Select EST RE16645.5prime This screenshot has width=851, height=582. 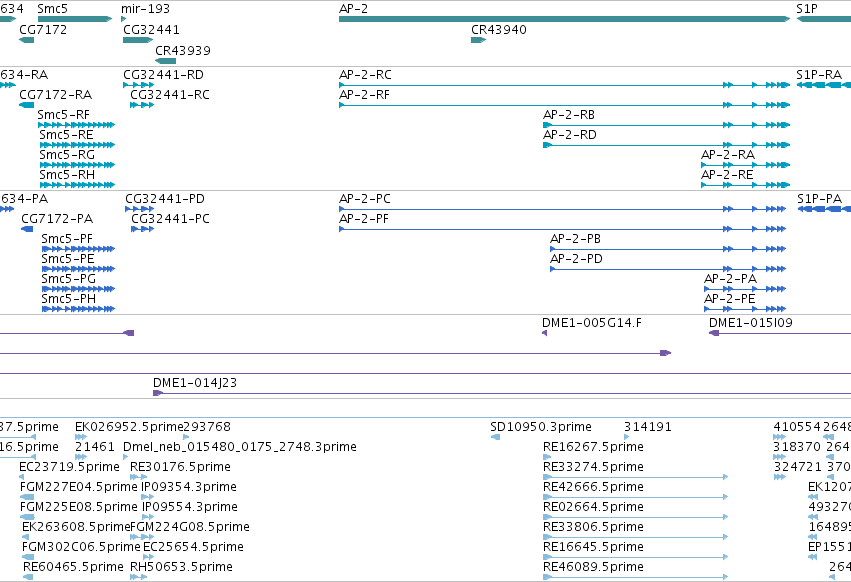coord(636,557)
